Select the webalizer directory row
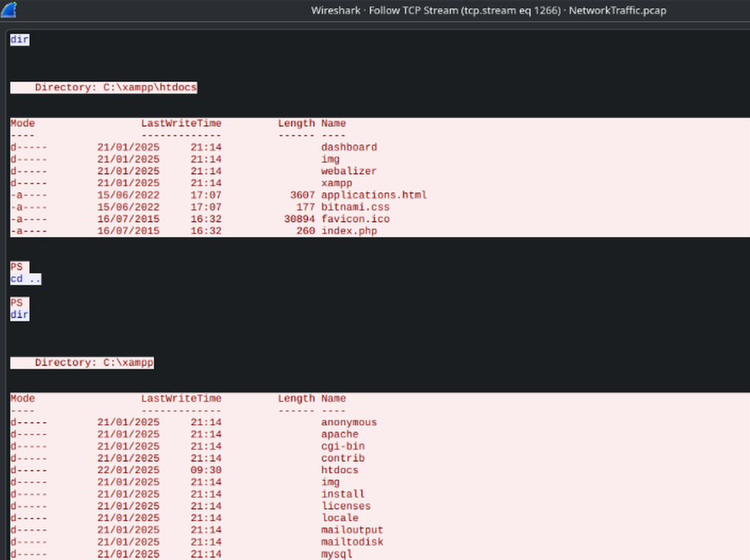Viewport: 750px width, 560px height. 349,172
